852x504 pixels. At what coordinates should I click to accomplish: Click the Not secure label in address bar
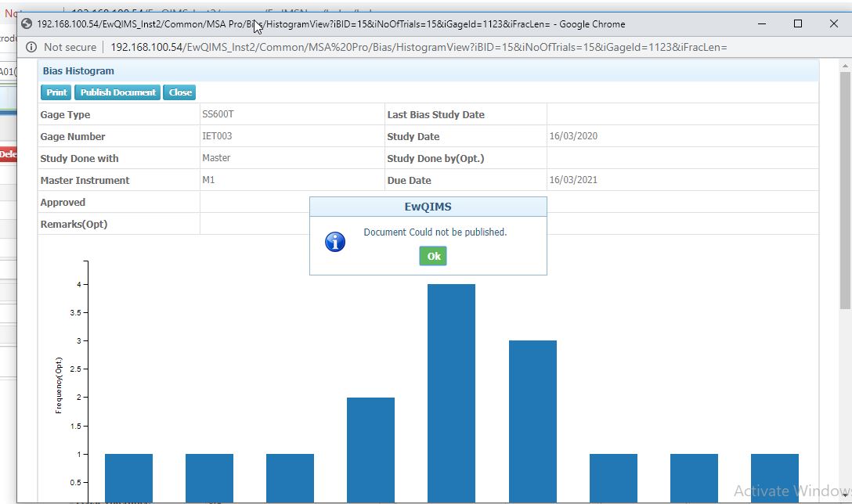pyautogui.click(x=70, y=47)
